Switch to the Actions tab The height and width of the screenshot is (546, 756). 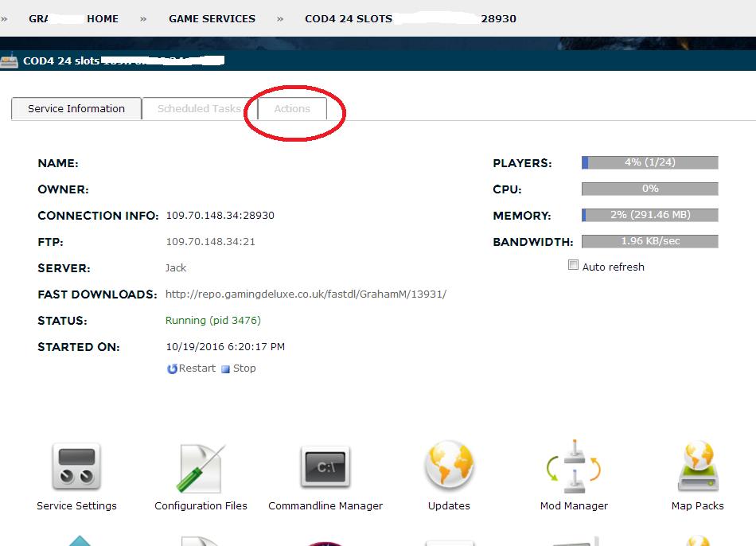click(x=292, y=109)
